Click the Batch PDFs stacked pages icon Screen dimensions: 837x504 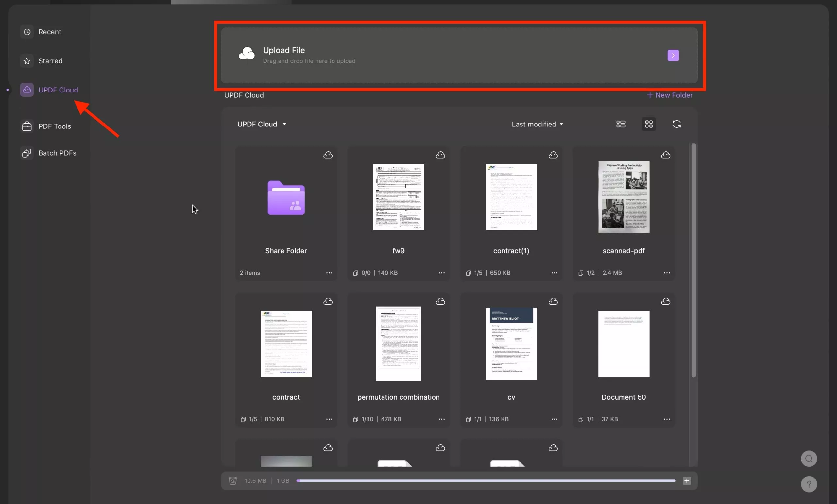27,153
